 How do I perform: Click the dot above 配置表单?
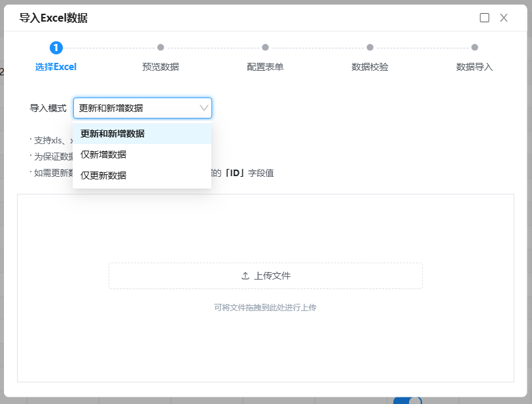click(x=265, y=47)
